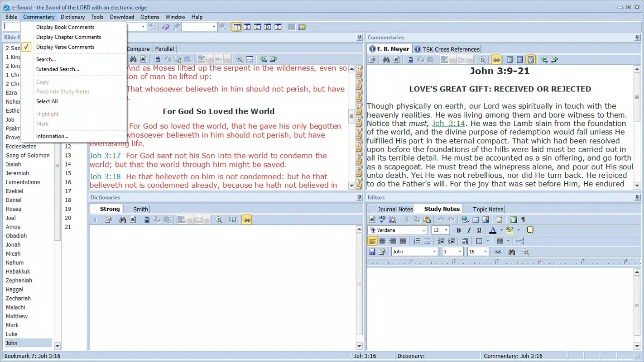
Task: Maximize the Bible window with the B icon
Action: pos(247,27)
